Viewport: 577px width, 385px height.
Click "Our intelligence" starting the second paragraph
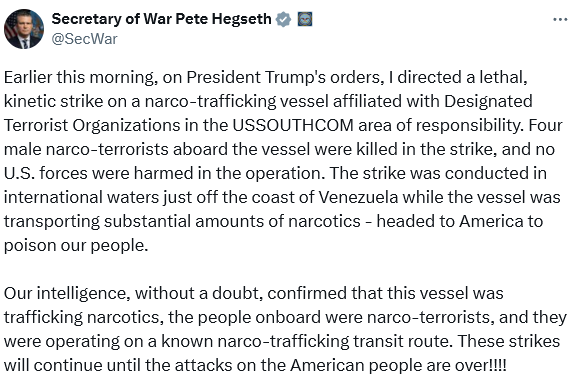(x=67, y=294)
